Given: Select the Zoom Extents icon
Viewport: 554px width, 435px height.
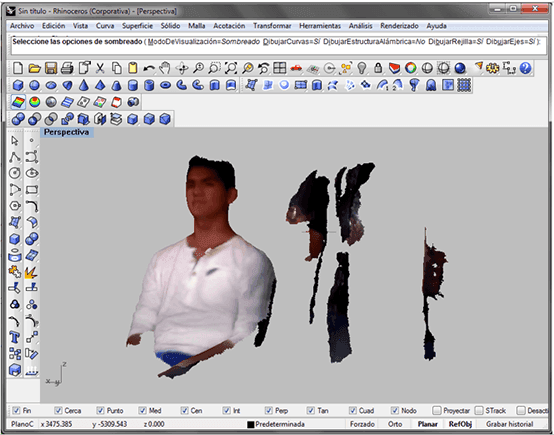Looking at the screenshot, I should click(231, 68).
